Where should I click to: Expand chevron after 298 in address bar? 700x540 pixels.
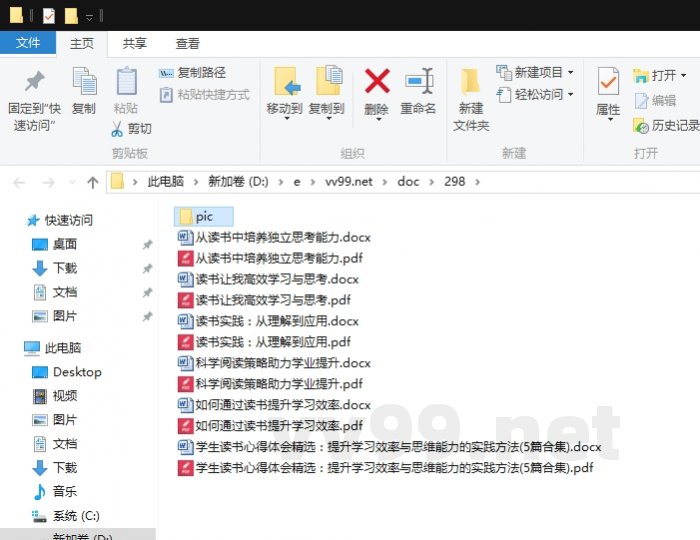(x=478, y=182)
